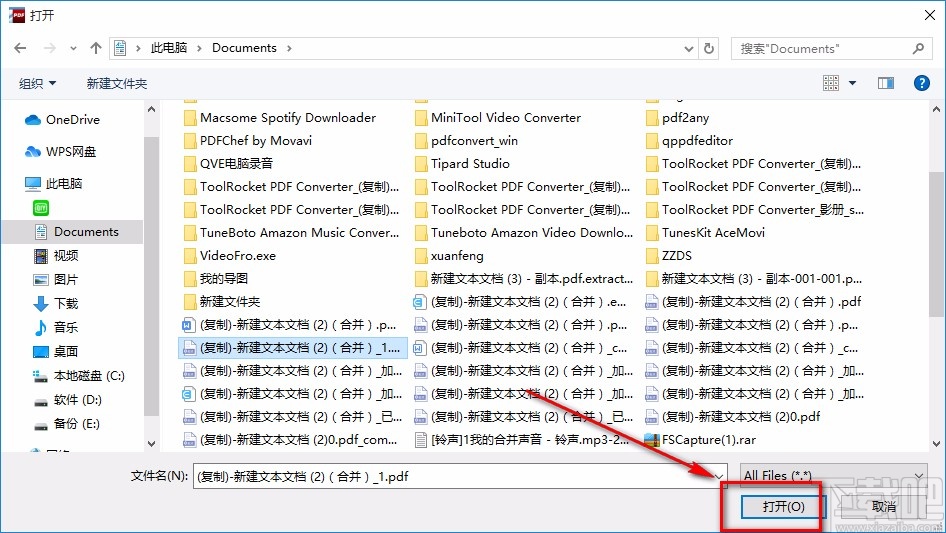Select 备份 (E:) drive

[66, 424]
